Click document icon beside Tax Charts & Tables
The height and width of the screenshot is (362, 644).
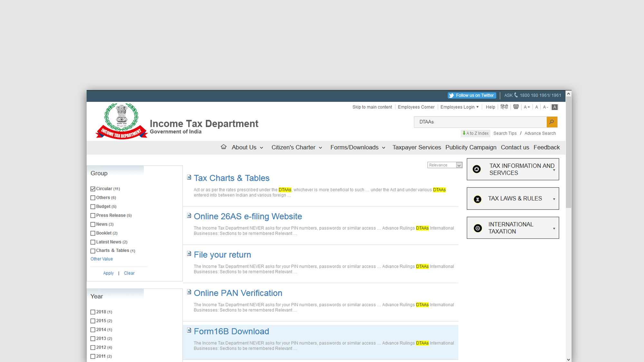pyautogui.click(x=189, y=177)
